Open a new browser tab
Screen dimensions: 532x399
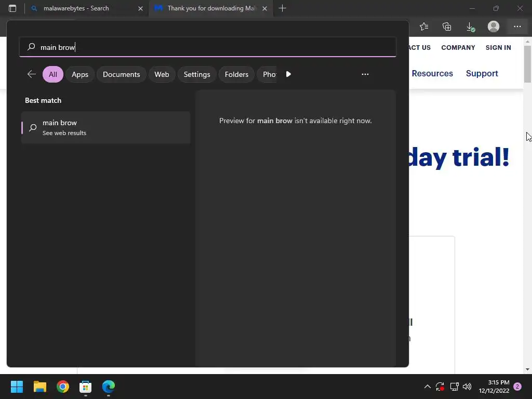pos(282,8)
